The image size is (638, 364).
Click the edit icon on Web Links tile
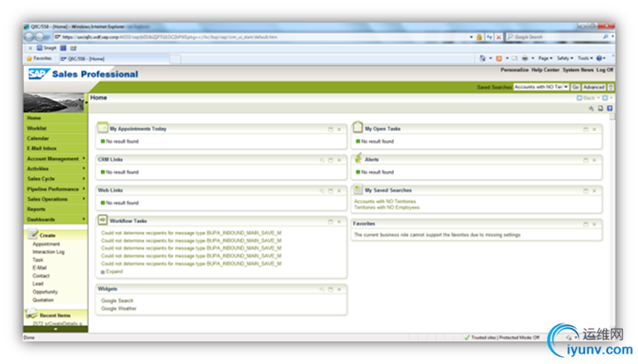(x=322, y=190)
